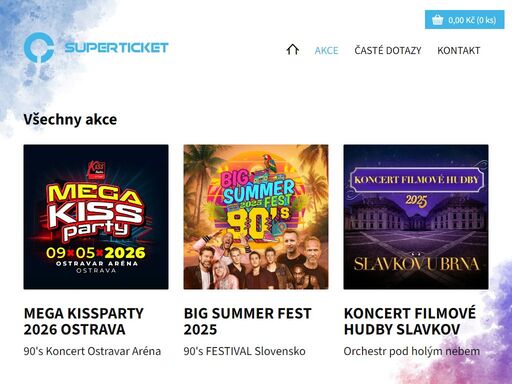Open the home icon in navigation

pyautogui.click(x=293, y=49)
